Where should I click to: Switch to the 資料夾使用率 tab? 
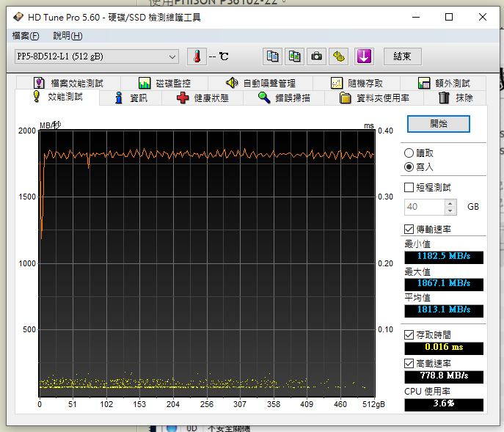[374, 98]
